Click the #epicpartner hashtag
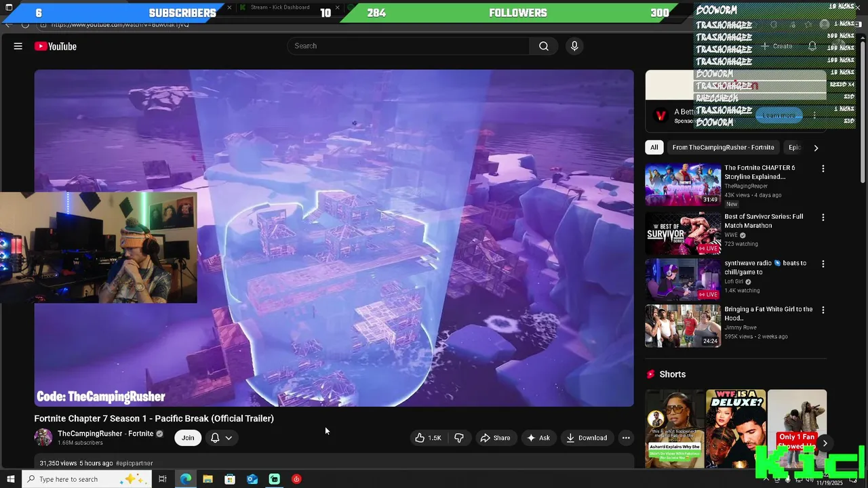Viewport: 868px width, 488px height. click(x=134, y=464)
